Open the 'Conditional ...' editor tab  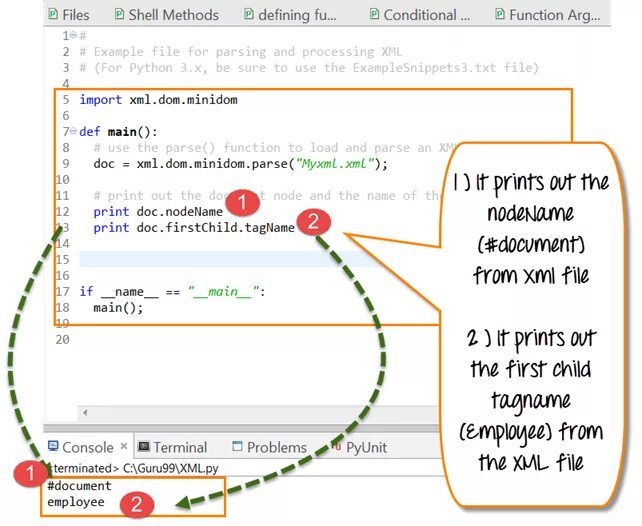click(420, 15)
